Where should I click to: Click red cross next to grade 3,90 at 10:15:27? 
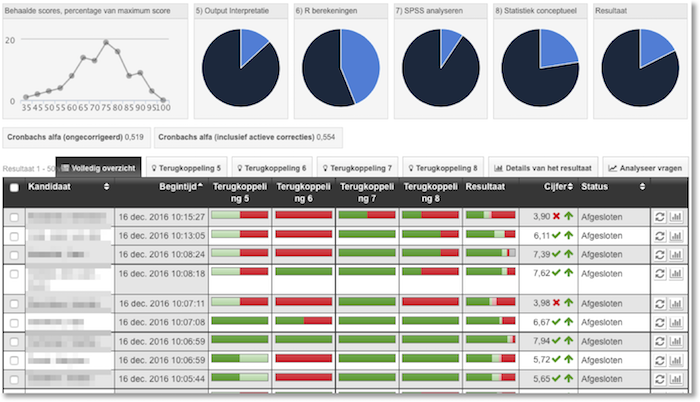pyautogui.click(x=556, y=216)
